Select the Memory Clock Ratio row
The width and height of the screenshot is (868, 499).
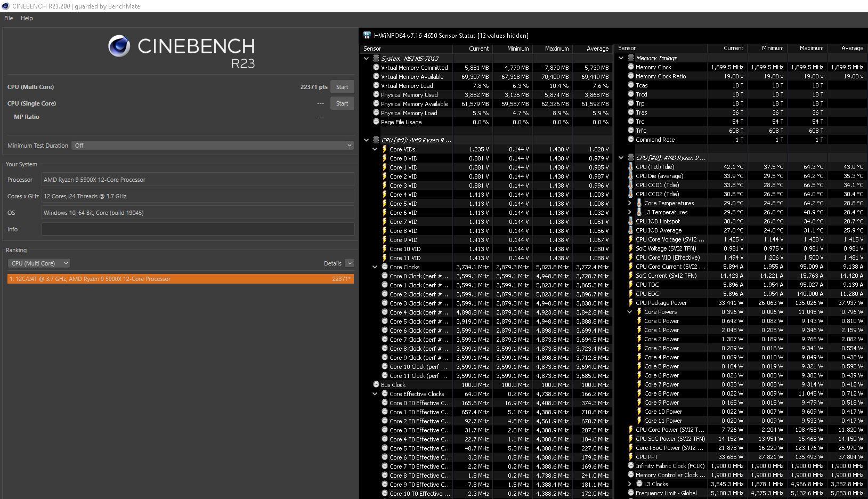(741, 76)
